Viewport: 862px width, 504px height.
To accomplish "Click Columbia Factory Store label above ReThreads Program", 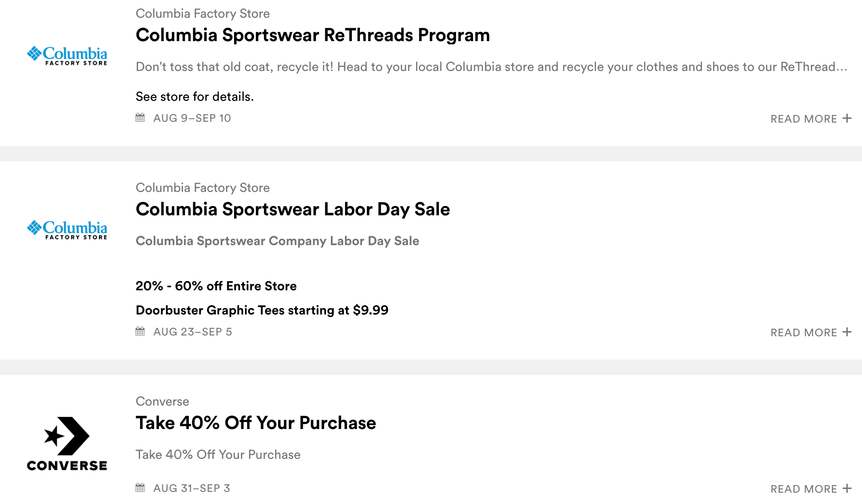I will (203, 14).
